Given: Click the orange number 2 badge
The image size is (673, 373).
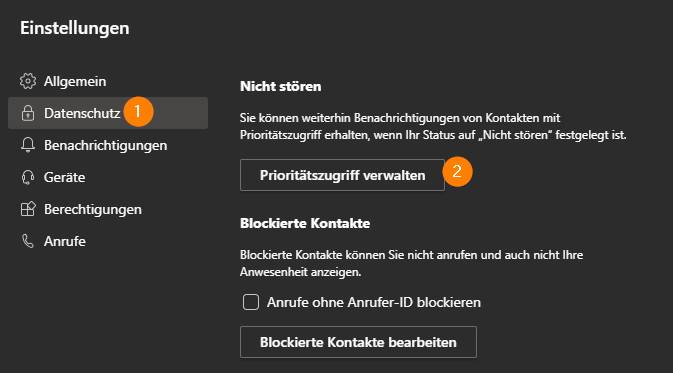Looking at the screenshot, I should tap(458, 172).
